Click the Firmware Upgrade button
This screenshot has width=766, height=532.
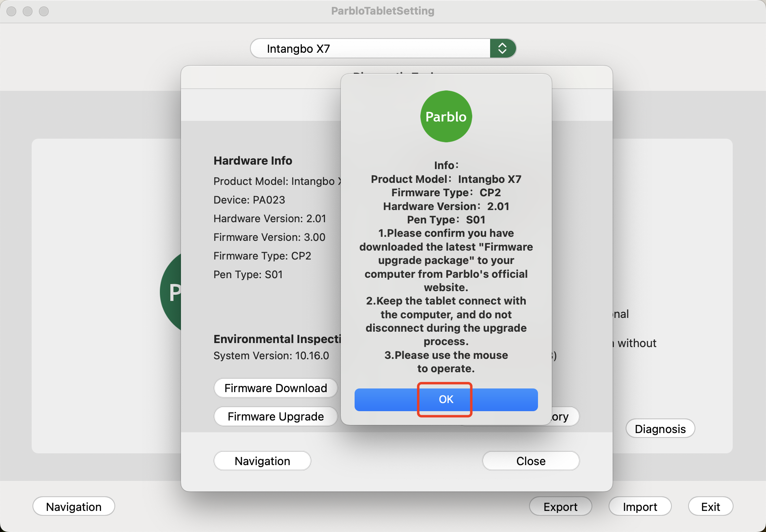point(276,416)
